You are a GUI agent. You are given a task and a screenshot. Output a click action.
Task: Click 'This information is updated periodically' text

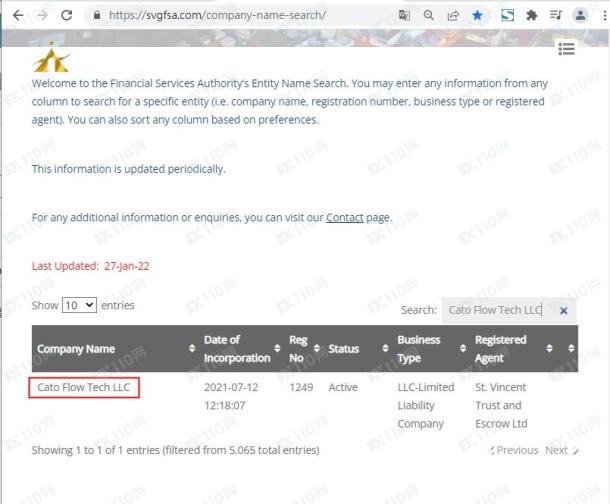pyautogui.click(x=129, y=169)
